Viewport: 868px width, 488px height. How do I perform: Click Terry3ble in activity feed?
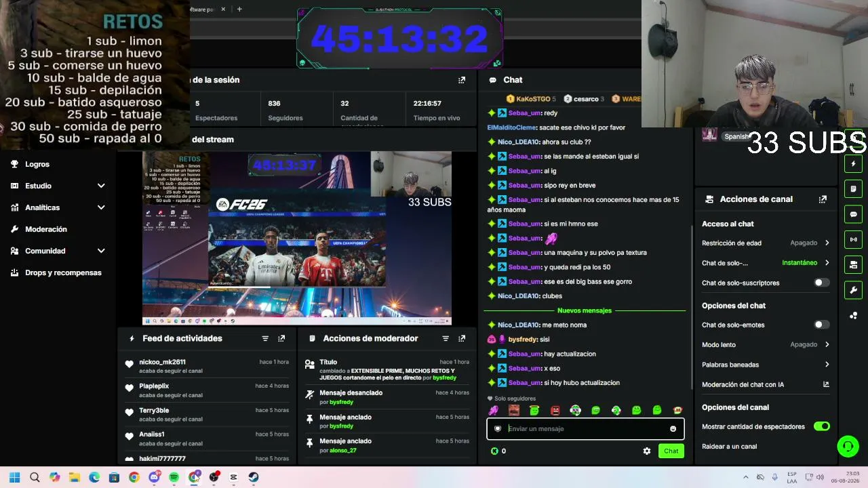(x=154, y=411)
